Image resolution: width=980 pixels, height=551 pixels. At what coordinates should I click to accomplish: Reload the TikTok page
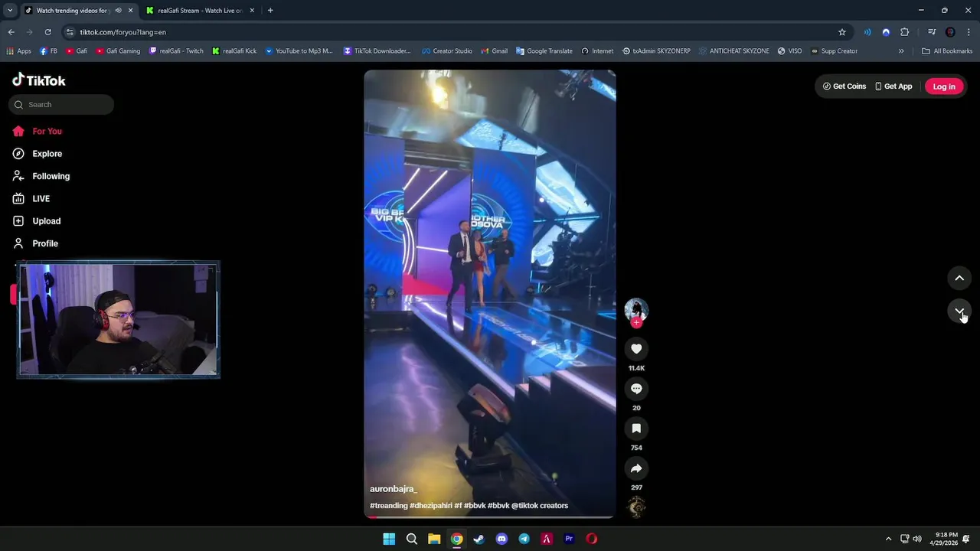pyautogui.click(x=47, y=32)
